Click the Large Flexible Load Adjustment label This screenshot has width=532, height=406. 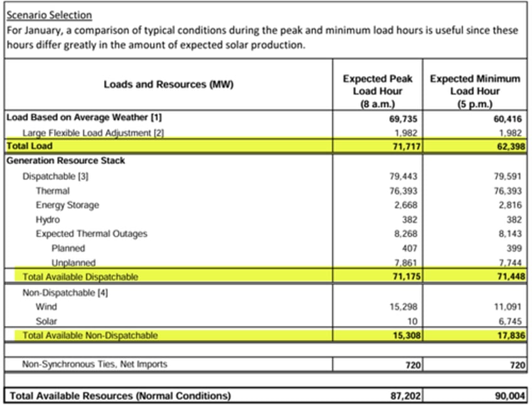(x=93, y=133)
